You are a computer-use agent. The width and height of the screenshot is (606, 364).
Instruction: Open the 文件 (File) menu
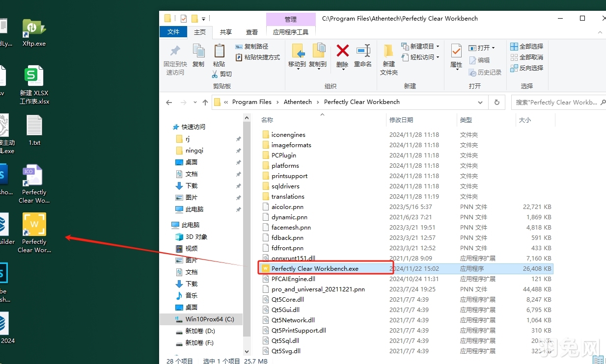173,31
